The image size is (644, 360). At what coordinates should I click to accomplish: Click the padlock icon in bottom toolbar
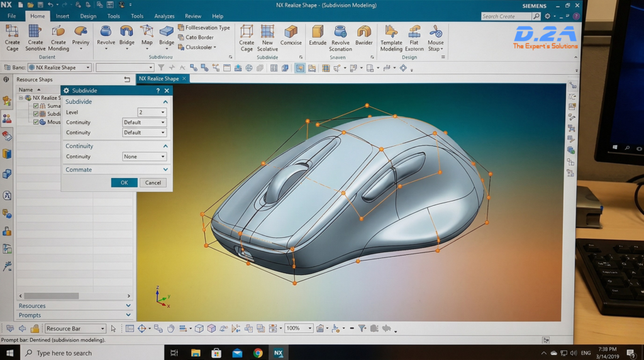click(x=35, y=329)
